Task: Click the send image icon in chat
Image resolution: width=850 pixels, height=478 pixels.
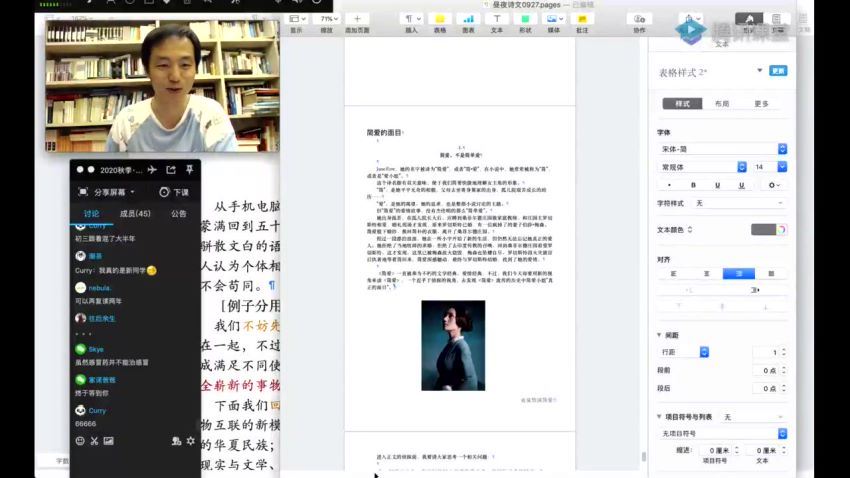Action: pos(108,441)
